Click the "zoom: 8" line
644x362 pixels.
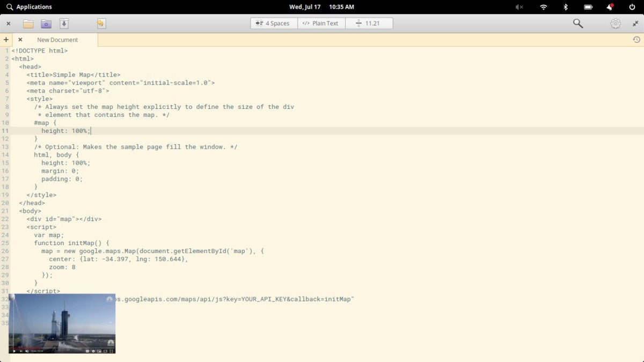(62, 267)
